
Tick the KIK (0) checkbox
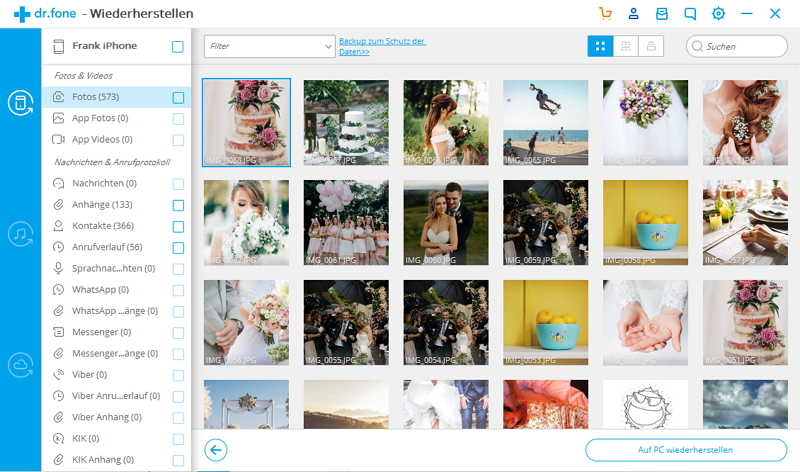click(178, 439)
